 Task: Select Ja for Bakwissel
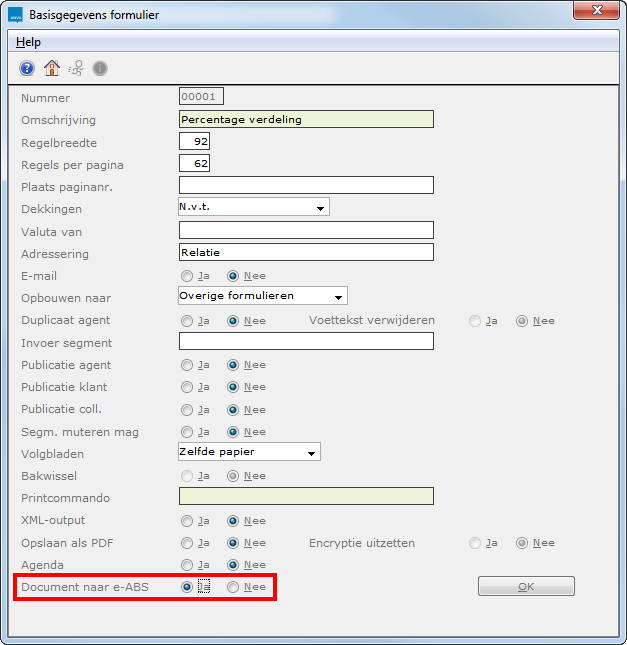click(187, 476)
